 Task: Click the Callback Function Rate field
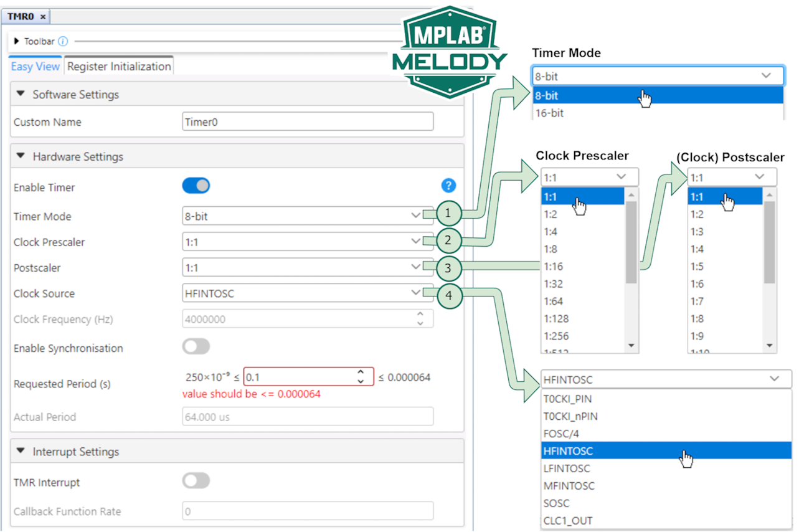pos(308,511)
